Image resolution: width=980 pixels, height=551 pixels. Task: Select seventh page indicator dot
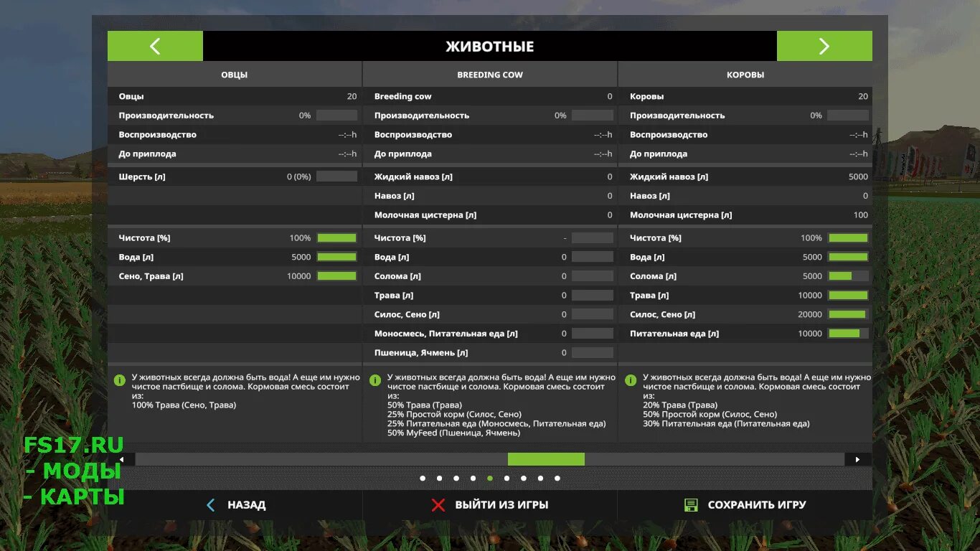tap(524, 478)
